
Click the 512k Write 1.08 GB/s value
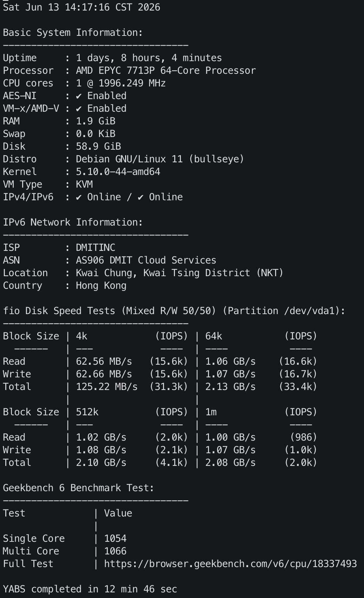point(101,450)
